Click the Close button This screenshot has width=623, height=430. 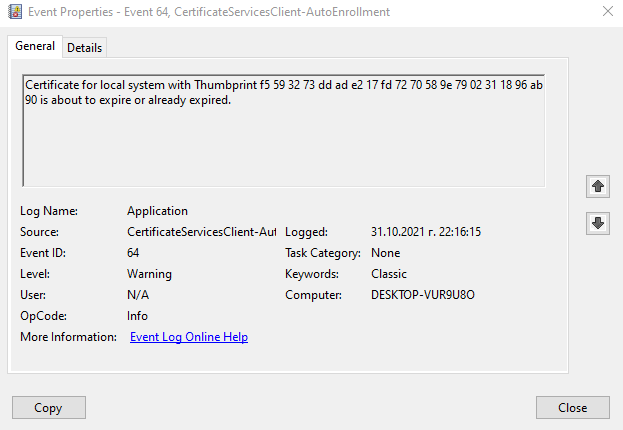pyautogui.click(x=573, y=407)
